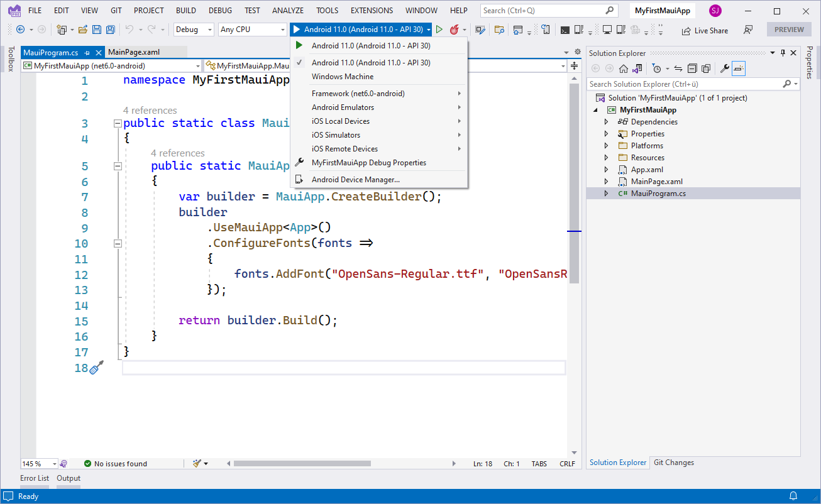Expand the Dependencies node in Solution Explorer

[x=606, y=122]
